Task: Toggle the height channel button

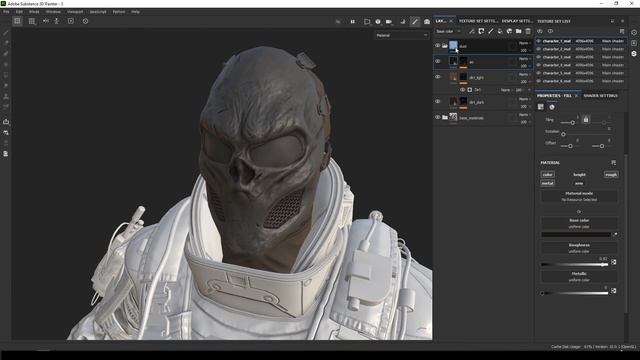Action: tap(579, 174)
